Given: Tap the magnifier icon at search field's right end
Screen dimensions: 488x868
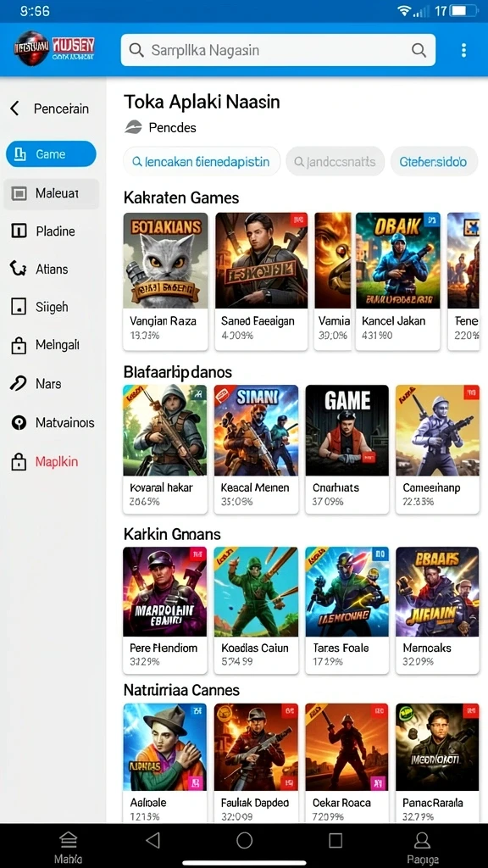Looking at the screenshot, I should pyautogui.click(x=419, y=50).
